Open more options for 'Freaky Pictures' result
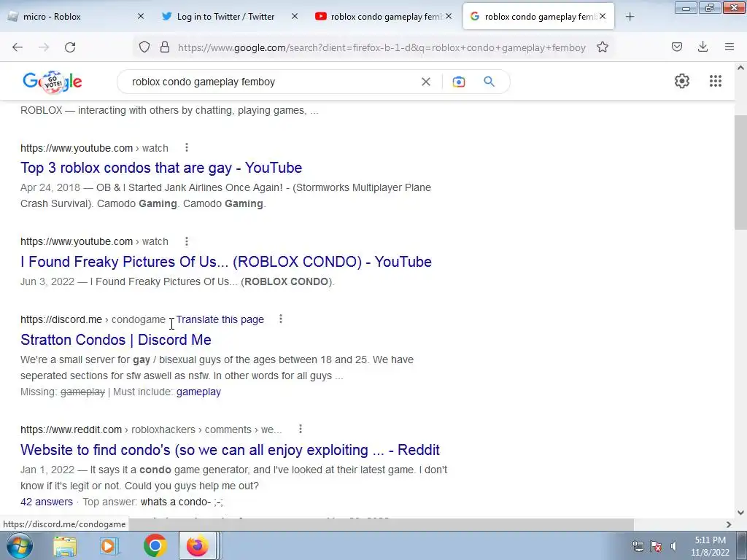The height and width of the screenshot is (560, 747). tap(187, 241)
